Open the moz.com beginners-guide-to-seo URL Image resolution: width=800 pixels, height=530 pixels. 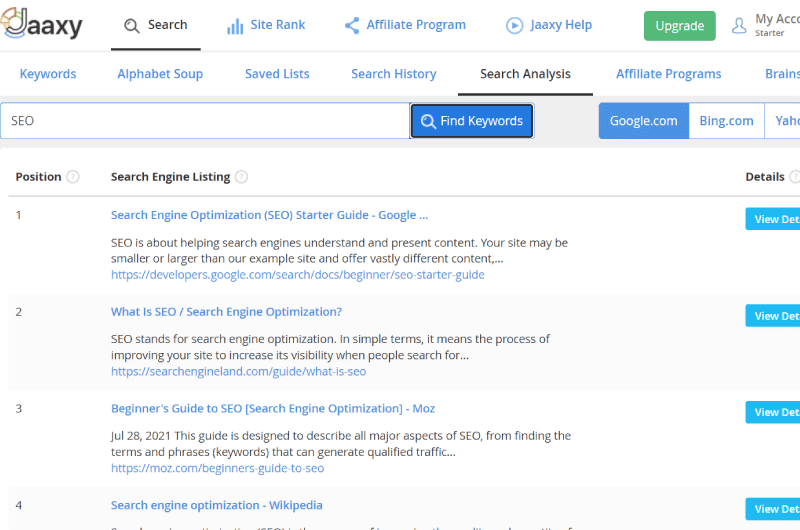pyautogui.click(x=217, y=468)
